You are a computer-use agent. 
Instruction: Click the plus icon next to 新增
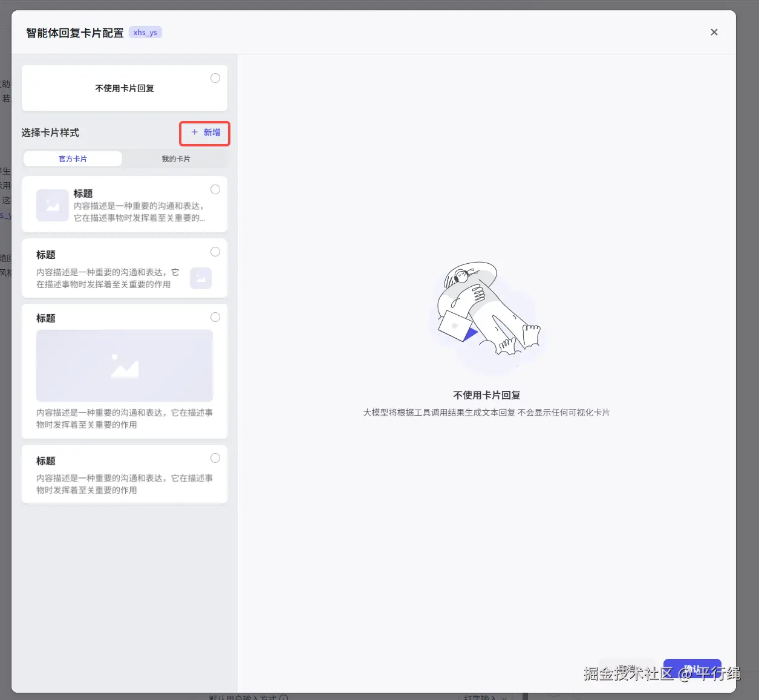[195, 132]
